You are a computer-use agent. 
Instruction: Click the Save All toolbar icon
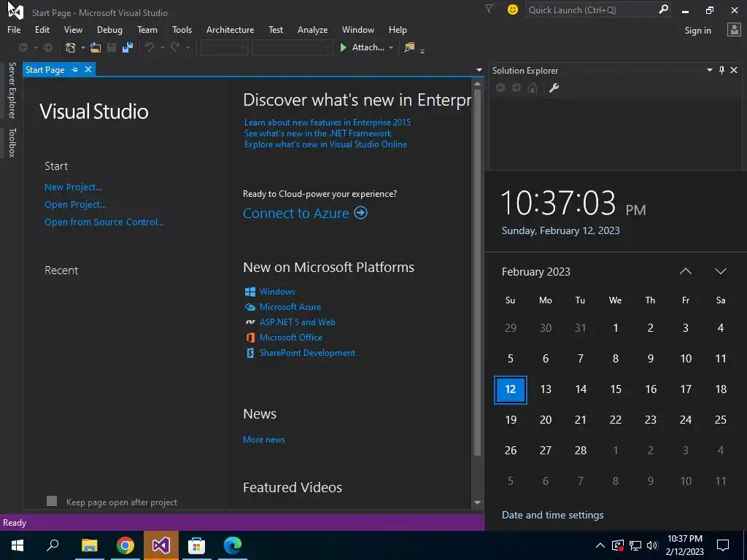click(128, 47)
